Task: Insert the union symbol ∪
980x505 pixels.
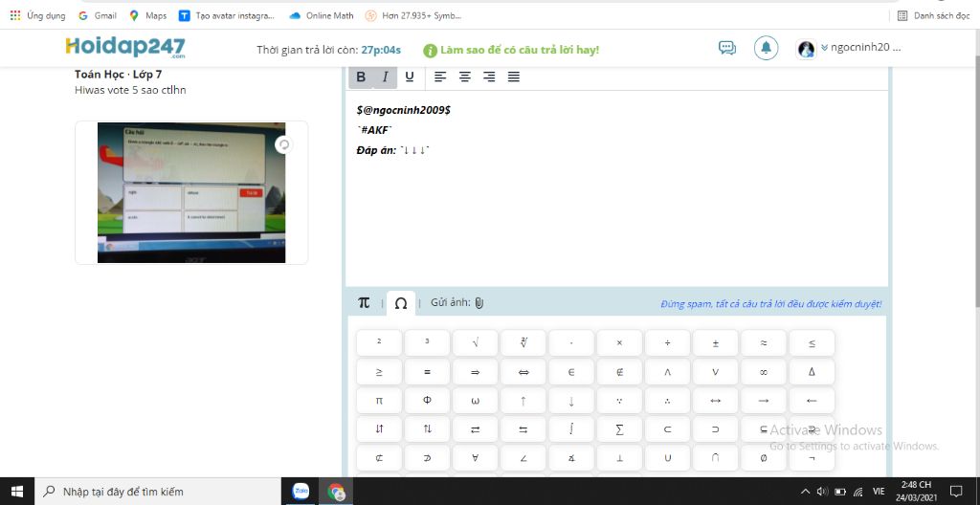Action: coord(667,458)
